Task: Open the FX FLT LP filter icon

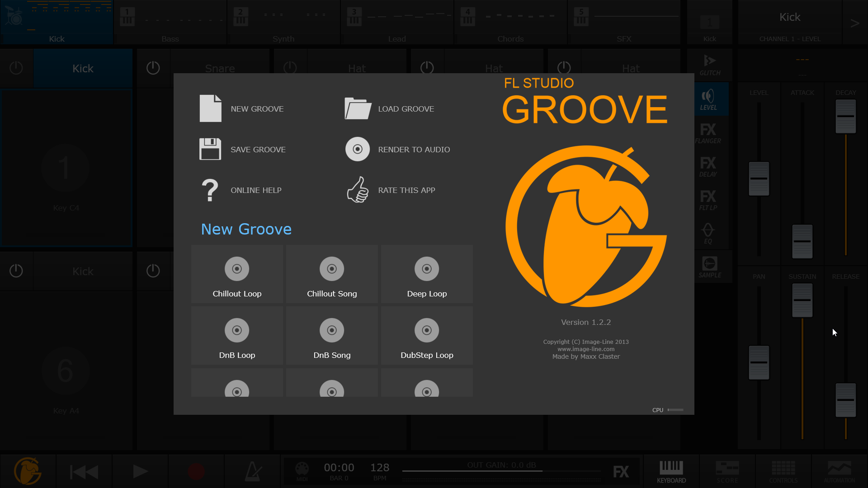Action: click(x=708, y=200)
